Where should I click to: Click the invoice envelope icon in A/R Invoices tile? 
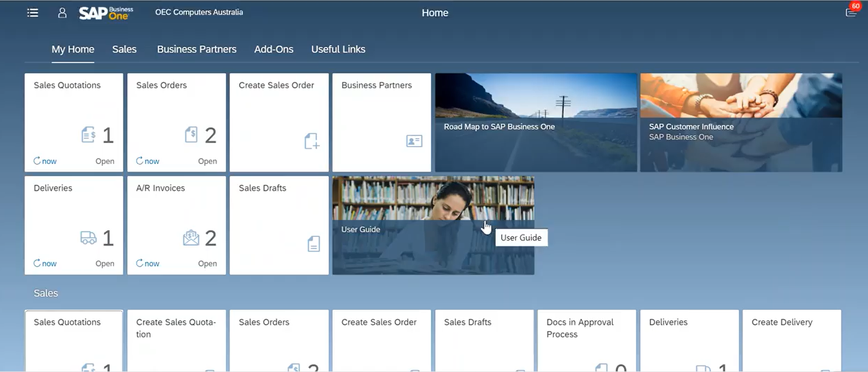191,238
